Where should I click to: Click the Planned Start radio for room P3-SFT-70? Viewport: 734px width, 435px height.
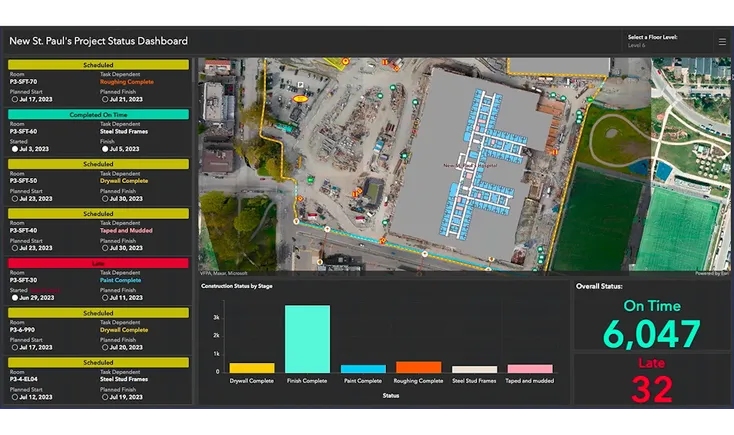tap(14, 99)
